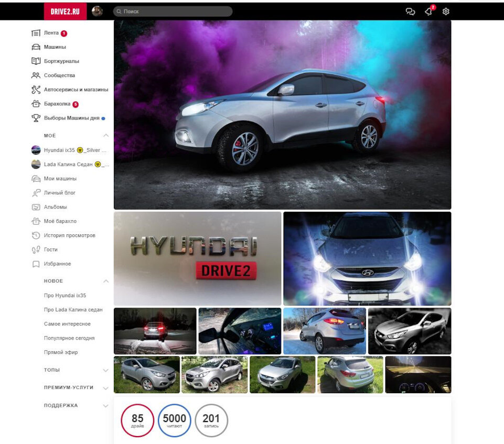Open Самое интересное link

coord(67,324)
